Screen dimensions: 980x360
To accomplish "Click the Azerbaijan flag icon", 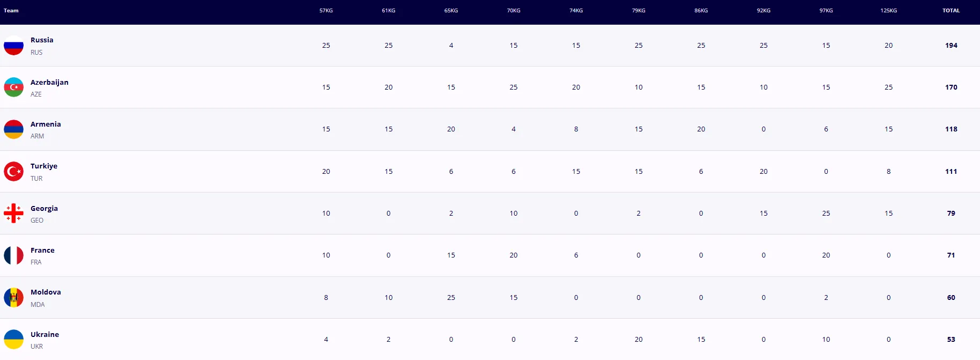I will click(x=13, y=87).
